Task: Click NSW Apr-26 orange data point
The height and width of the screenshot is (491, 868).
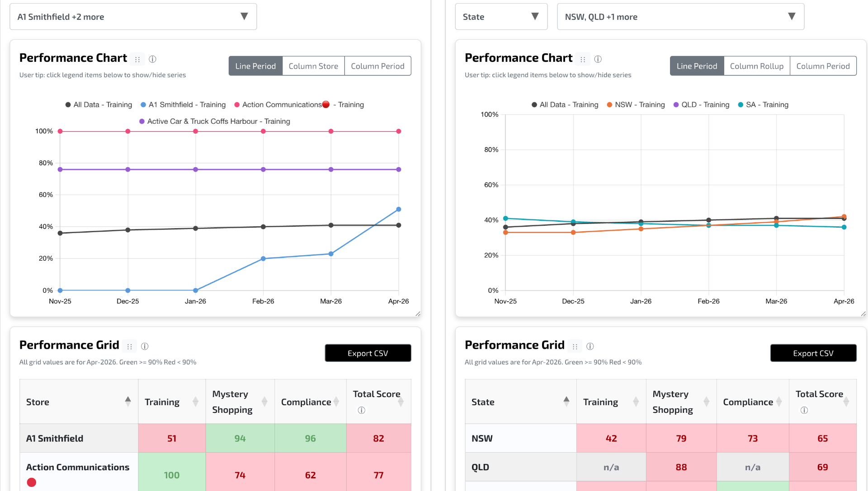Action: (x=844, y=217)
